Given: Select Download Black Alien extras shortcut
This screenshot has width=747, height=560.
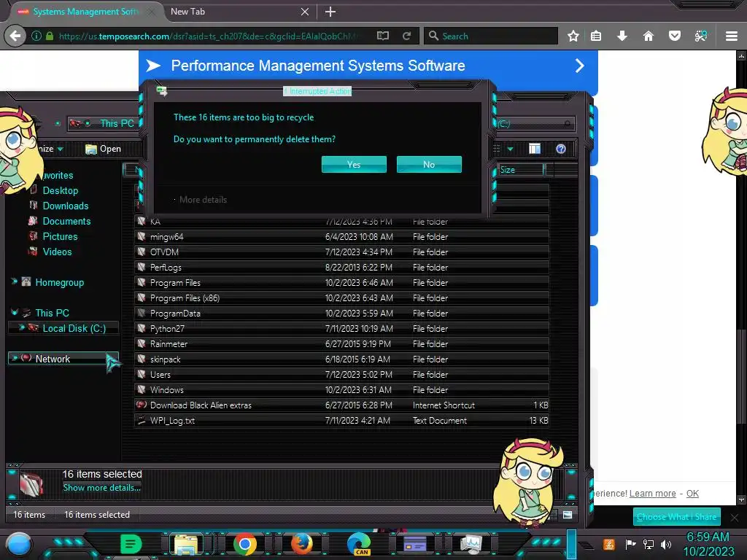Looking at the screenshot, I should 341,405.
